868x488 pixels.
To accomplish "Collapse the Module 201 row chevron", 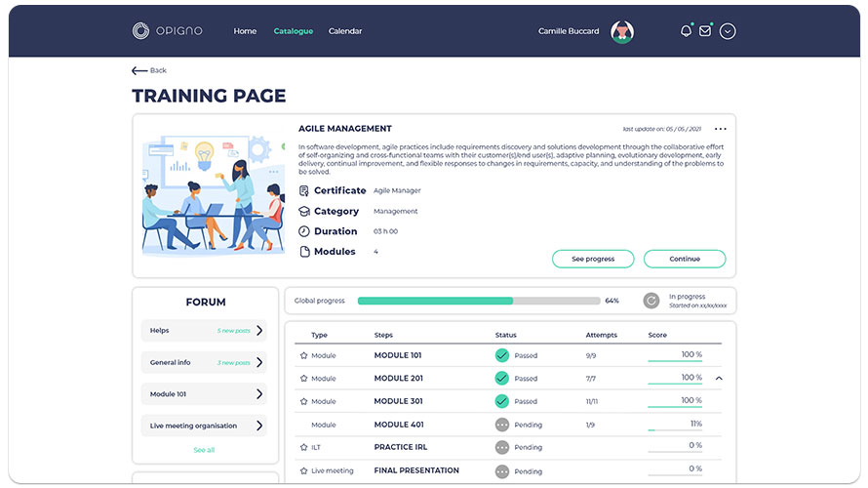I will tap(719, 379).
